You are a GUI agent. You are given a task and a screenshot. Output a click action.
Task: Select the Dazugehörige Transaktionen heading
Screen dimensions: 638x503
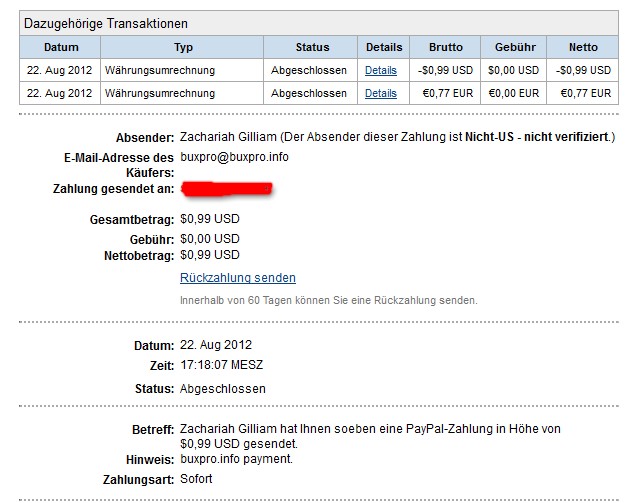pos(106,23)
